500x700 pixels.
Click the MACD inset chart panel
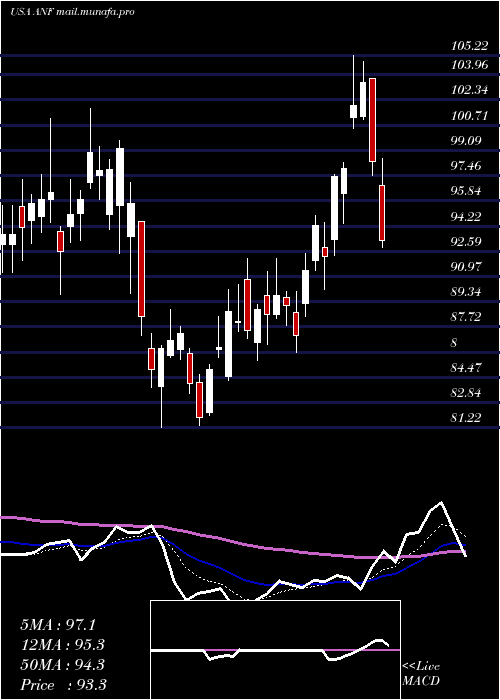(275, 650)
